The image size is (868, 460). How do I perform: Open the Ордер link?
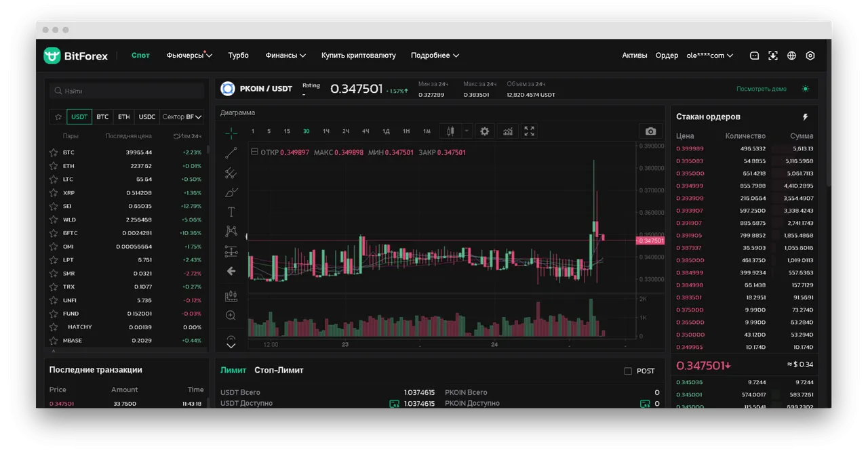coord(667,56)
